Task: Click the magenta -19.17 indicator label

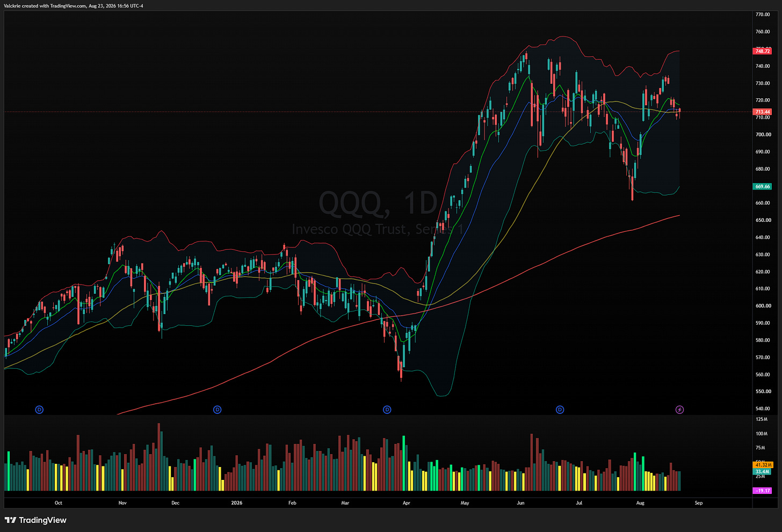Action: (x=763, y=491)
